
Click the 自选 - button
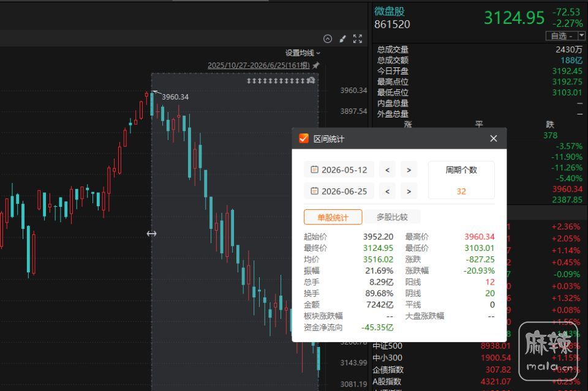(x=562, y=35)
